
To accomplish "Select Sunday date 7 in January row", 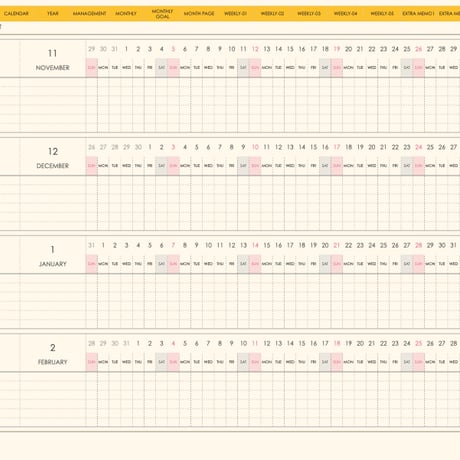I will pyautogui.click(x=173, y=245).
